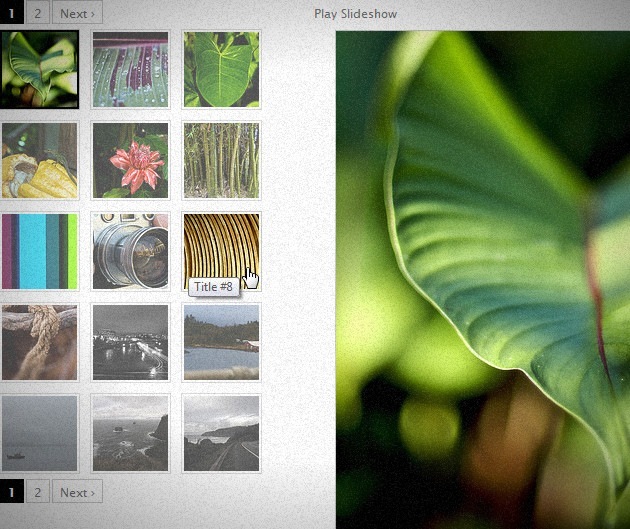Open the heart-shaped green leaf thumbnail
The height and width of the screenshot is (529, 630).
(x=221, y=69)
